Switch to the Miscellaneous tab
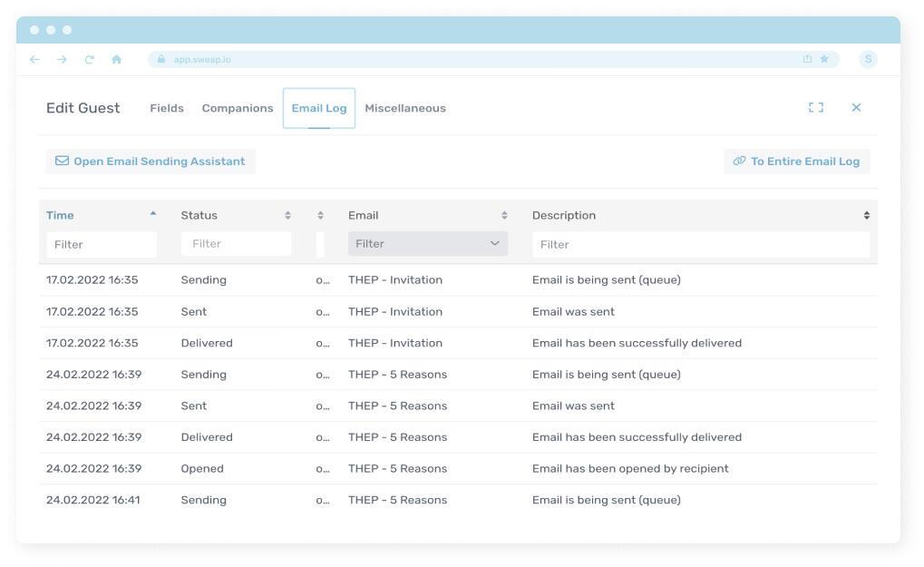 (405, 109)
